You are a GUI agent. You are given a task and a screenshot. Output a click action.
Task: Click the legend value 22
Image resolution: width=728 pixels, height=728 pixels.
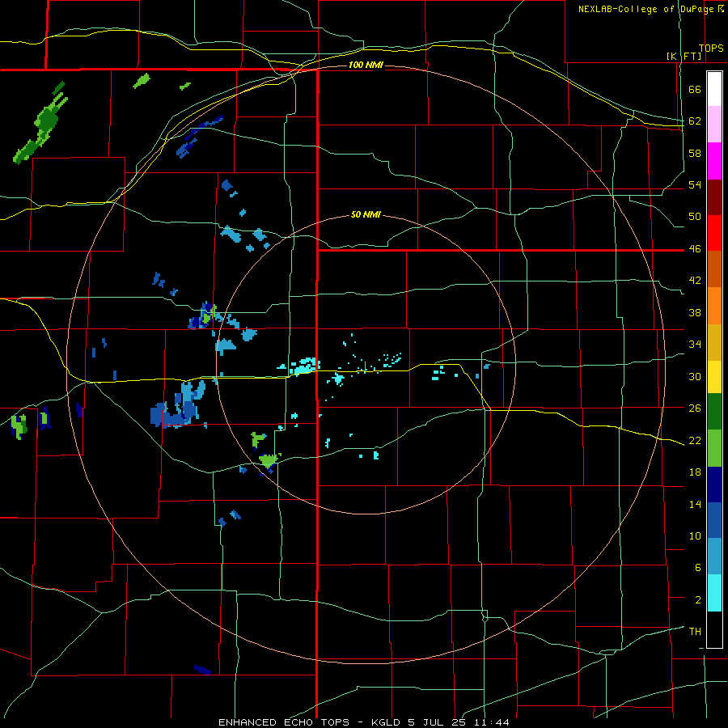695,440
